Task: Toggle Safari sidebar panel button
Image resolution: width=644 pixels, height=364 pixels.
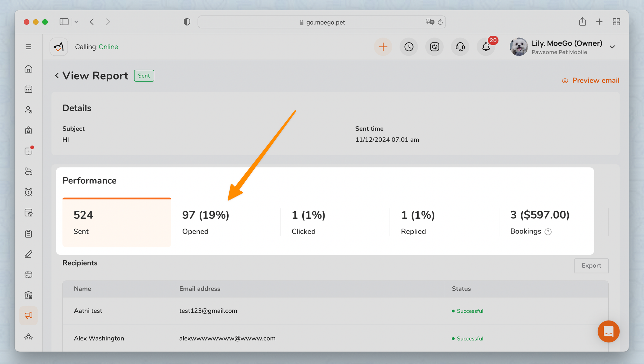Action: [x=64, y=22]
